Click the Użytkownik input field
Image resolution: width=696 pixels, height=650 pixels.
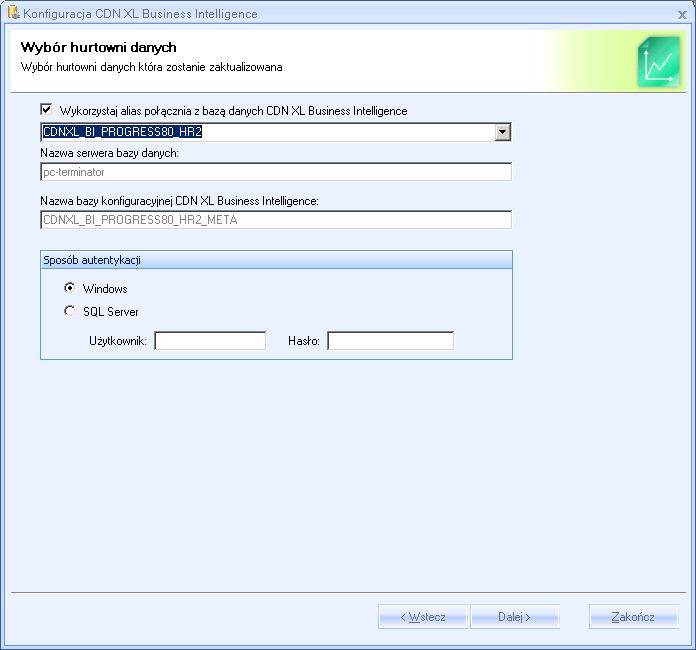(x=210, y=341)
